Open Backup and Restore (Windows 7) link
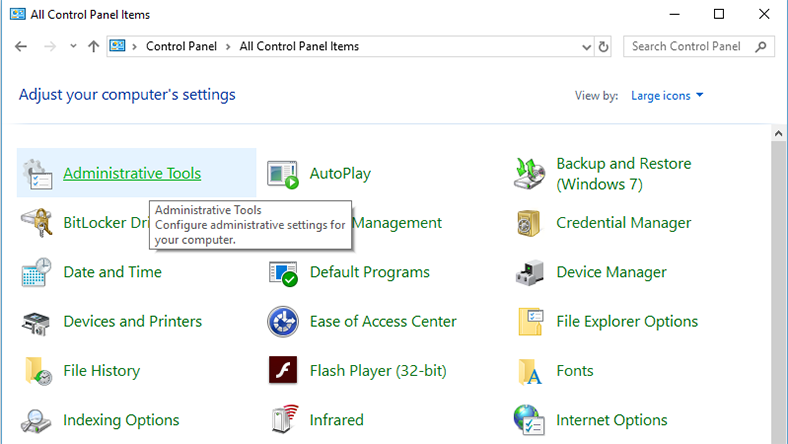Image resolution: width=788 pixels, height=444 pixels. click(x=624, y=173)
